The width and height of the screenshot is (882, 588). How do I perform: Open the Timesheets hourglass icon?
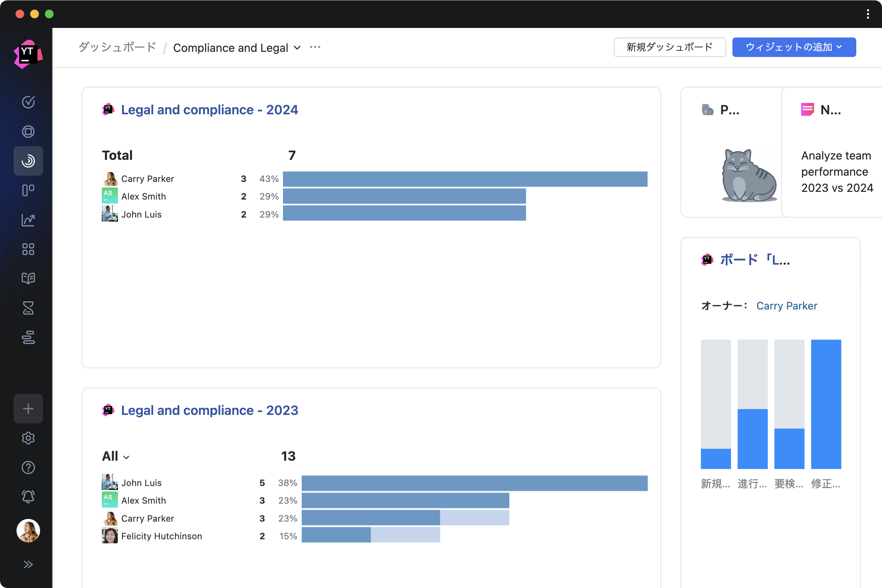(x=28, y=308)
